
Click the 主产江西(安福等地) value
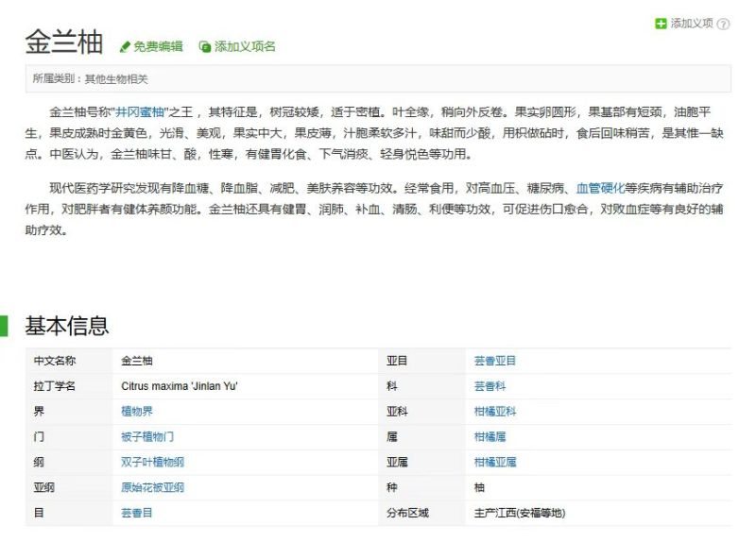tap(520, 513)
